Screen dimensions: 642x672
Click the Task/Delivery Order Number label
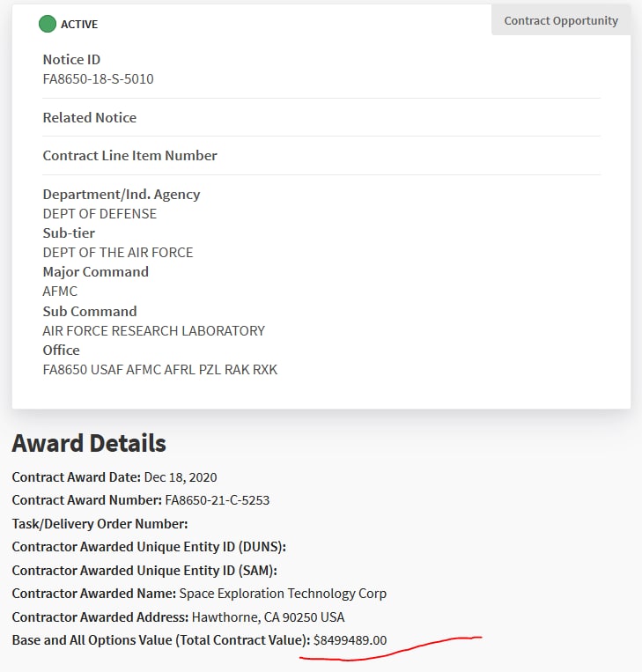tap(100, 523)
